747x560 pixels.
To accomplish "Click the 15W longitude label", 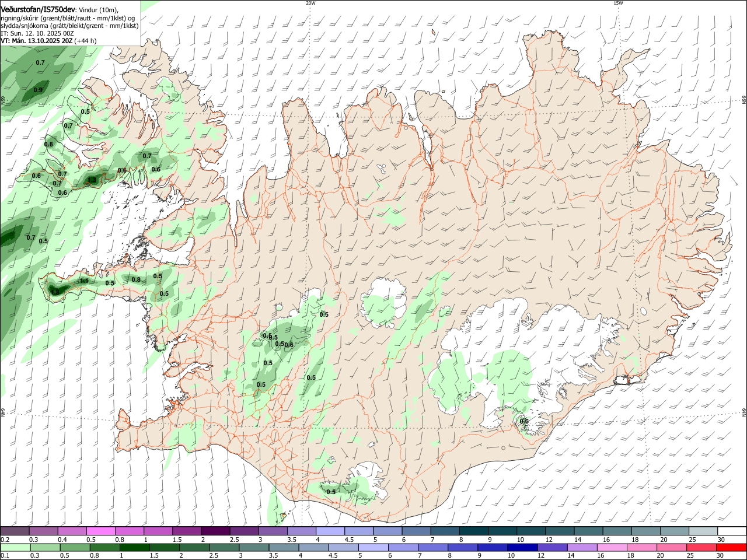I will [x=618, y=3].
